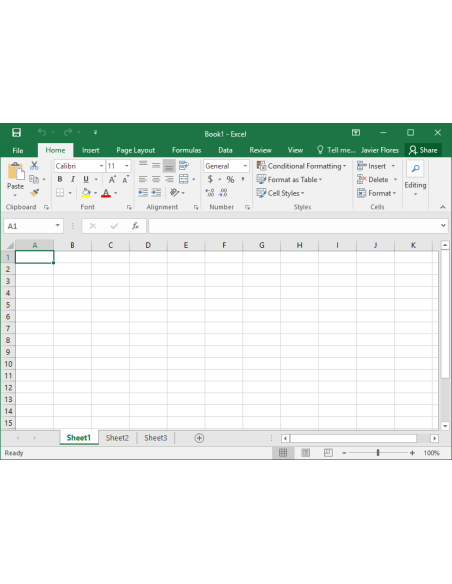452x584 pixels.
Task: Toggle Merge & Center cells
Action: (x=184, y=179)
